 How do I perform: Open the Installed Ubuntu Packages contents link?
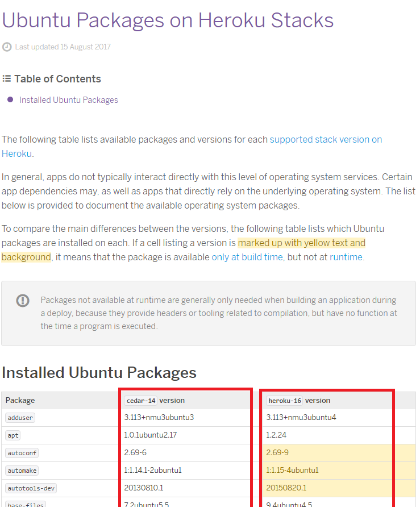click(69, 100)
